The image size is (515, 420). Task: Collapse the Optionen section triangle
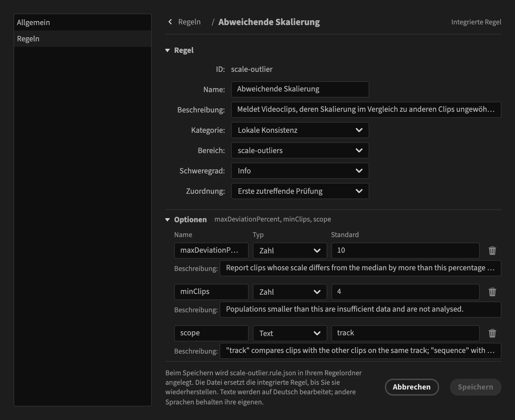pos(167,220)
